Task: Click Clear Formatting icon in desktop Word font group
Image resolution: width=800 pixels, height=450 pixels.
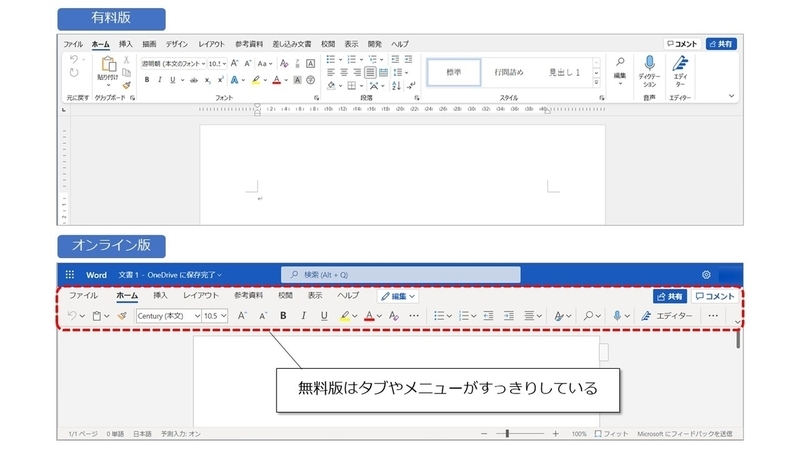Action: click(x=284, y=64)
